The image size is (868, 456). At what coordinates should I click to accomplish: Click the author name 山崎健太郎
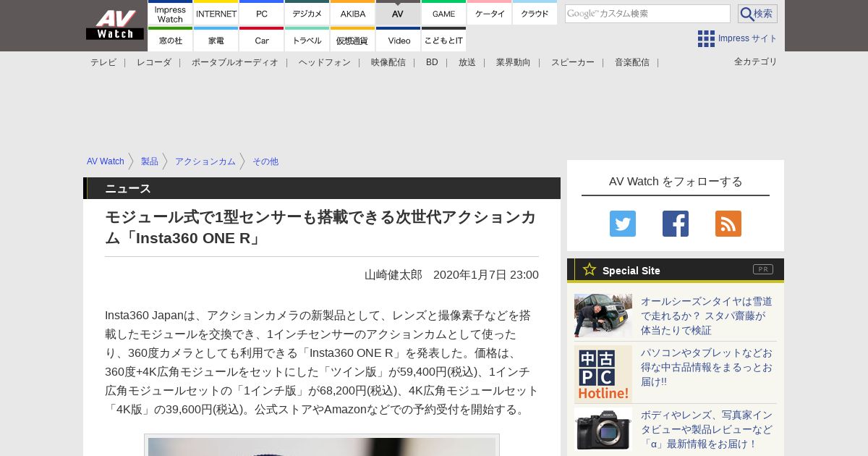click(393, 275)
